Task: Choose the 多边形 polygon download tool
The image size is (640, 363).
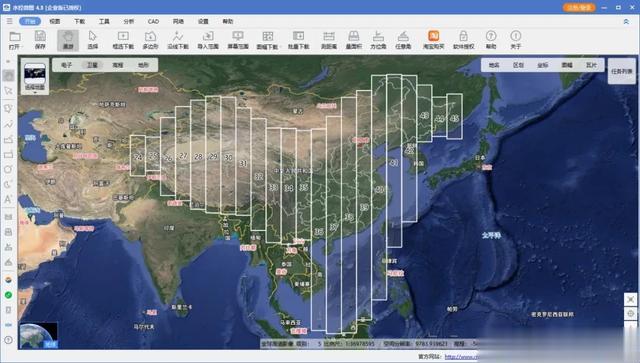Action: tap(150, 40)
